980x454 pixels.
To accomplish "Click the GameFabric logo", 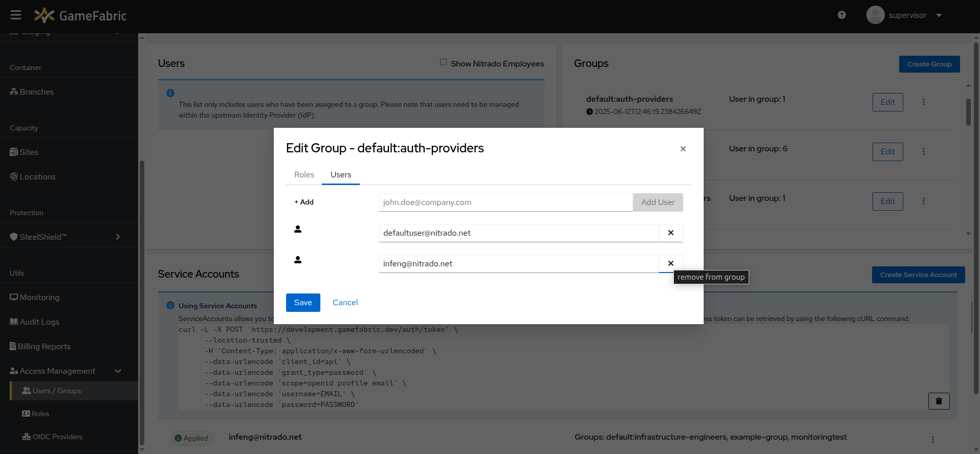I will tap(80, 15).
